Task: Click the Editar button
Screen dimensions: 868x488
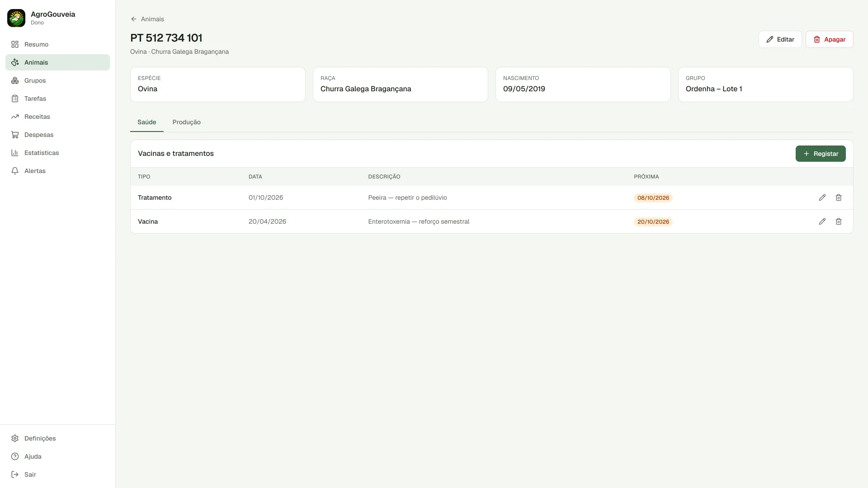Action: [x=780, y=39]
